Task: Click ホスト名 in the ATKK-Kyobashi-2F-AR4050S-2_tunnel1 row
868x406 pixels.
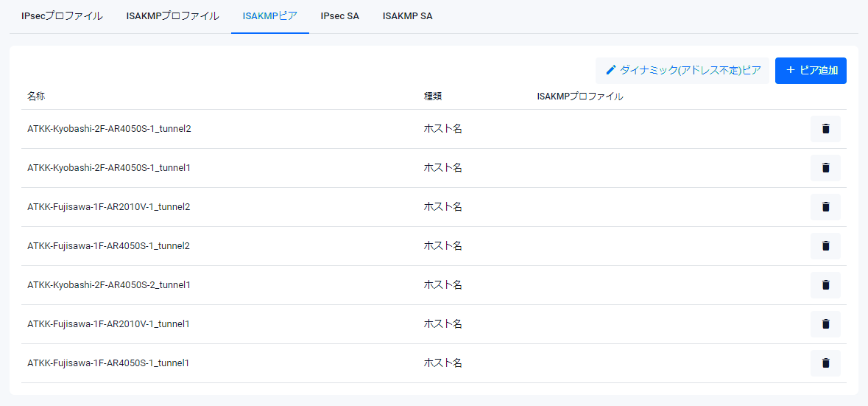Action: click(x=442, y=285)
